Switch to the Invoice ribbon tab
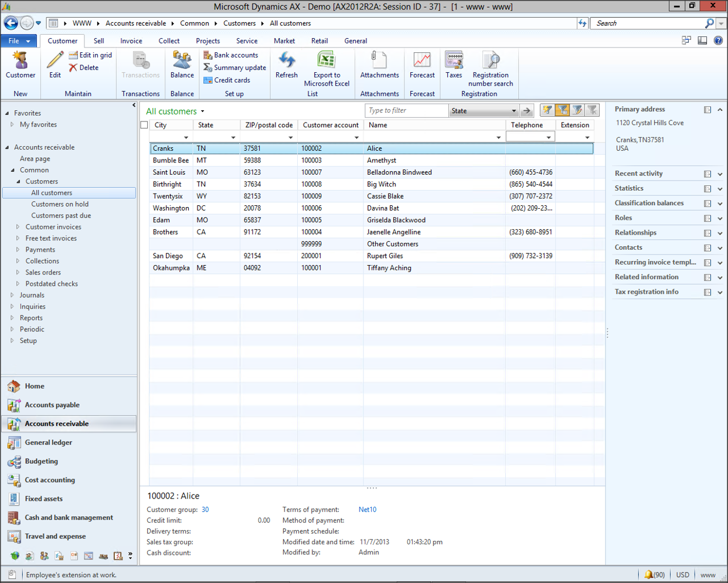 131,41
